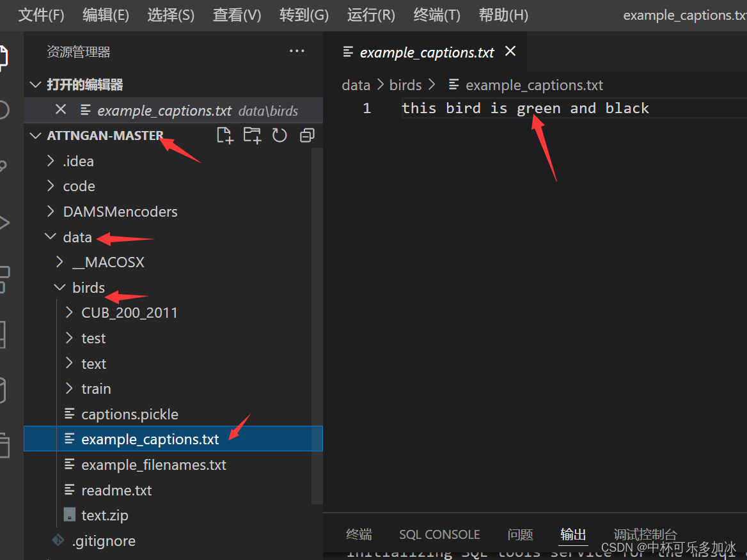747x560 pixels.
Task: Click the explorer more actions ellipsis
Action: [297, 51]
